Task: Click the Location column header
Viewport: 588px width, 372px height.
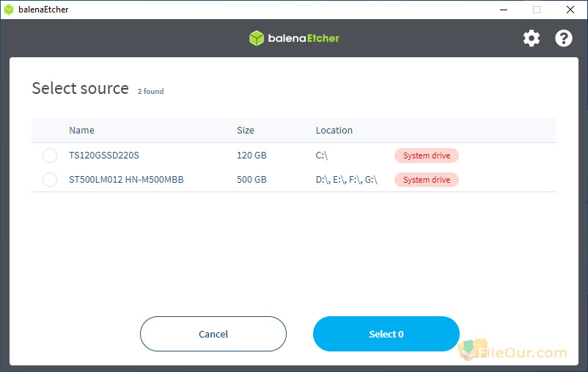Action: 334,131
